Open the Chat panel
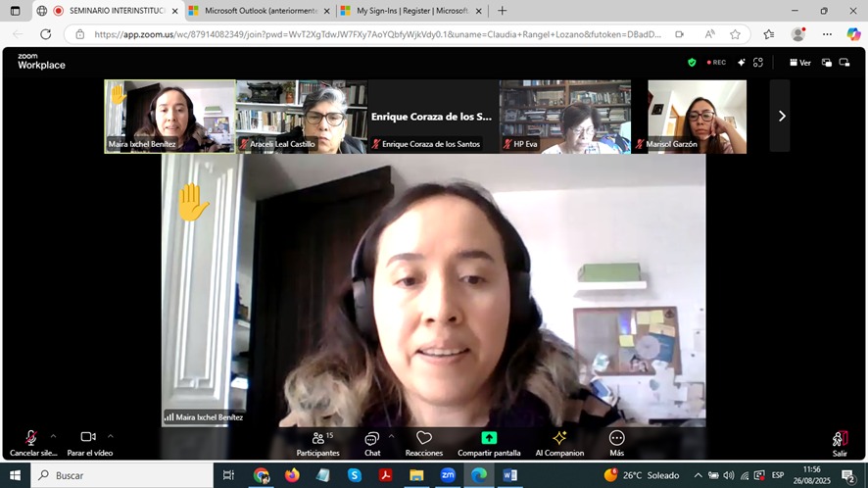 pos(371,443)
